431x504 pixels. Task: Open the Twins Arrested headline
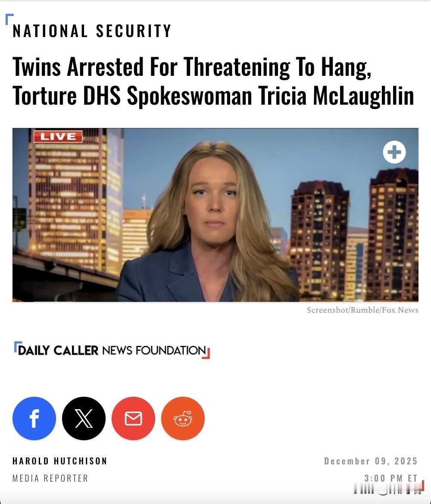[213, 81]
